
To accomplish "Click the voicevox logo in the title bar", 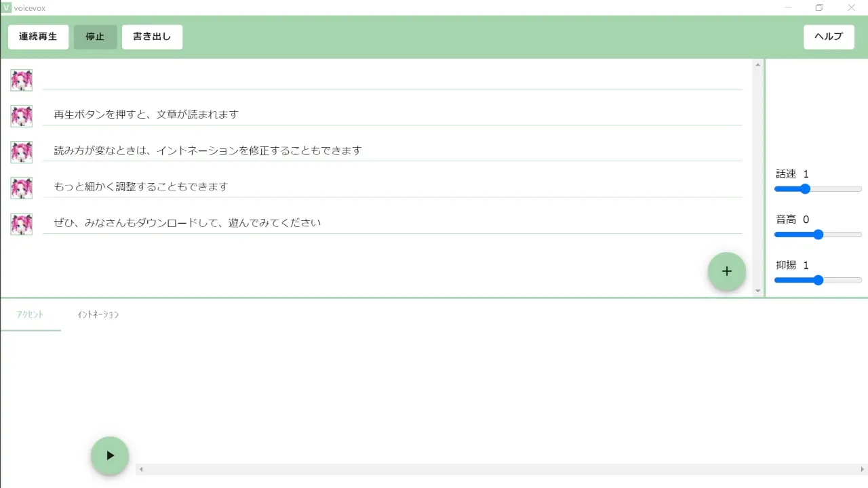I will (7, 7).
